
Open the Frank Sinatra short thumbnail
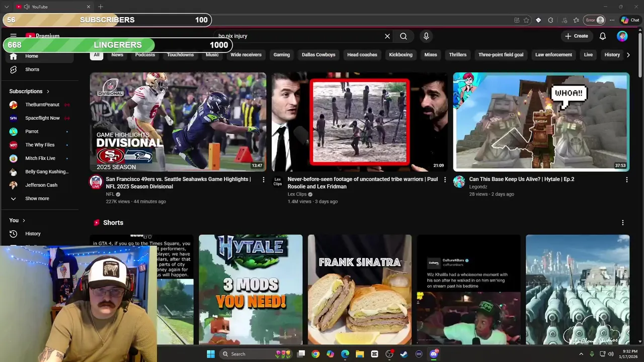click(360, 290)
